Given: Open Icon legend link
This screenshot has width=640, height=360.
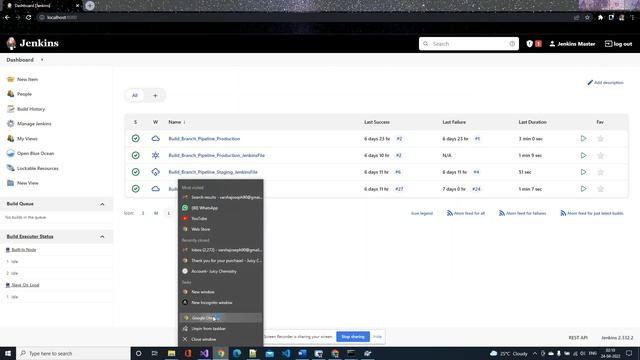Looking at the screenshot, I should point(422,213).
